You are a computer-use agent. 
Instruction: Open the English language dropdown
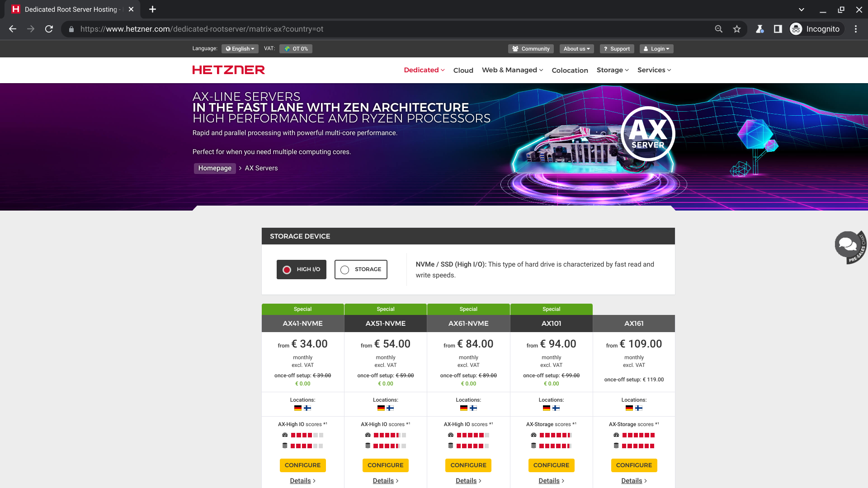pos(240,49)
